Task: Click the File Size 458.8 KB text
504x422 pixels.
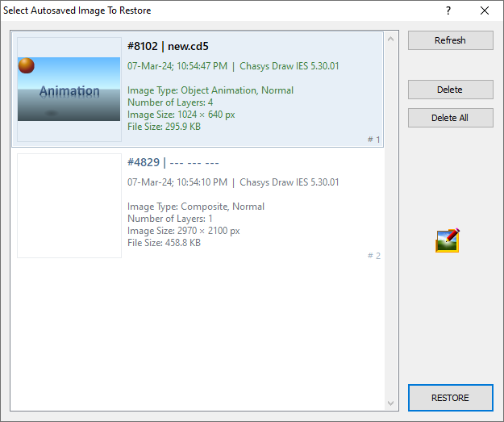Action: (164, 243)
